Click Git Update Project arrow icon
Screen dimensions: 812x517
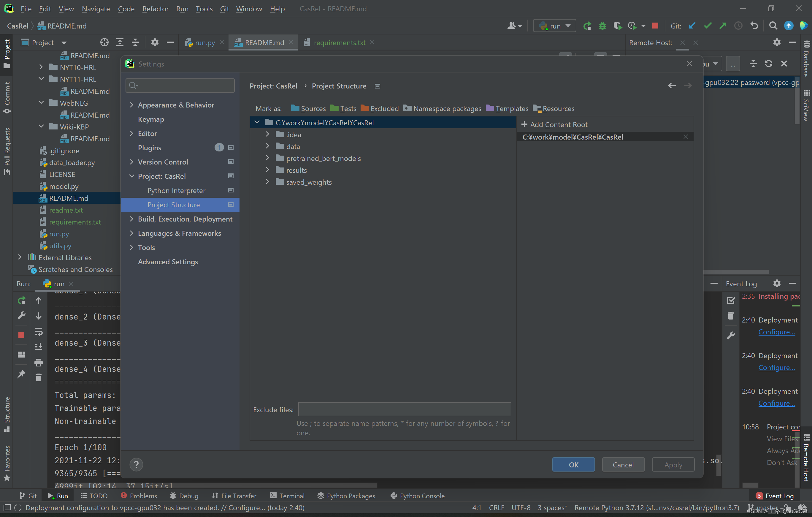pyautogui.click(x=692, y=26)
